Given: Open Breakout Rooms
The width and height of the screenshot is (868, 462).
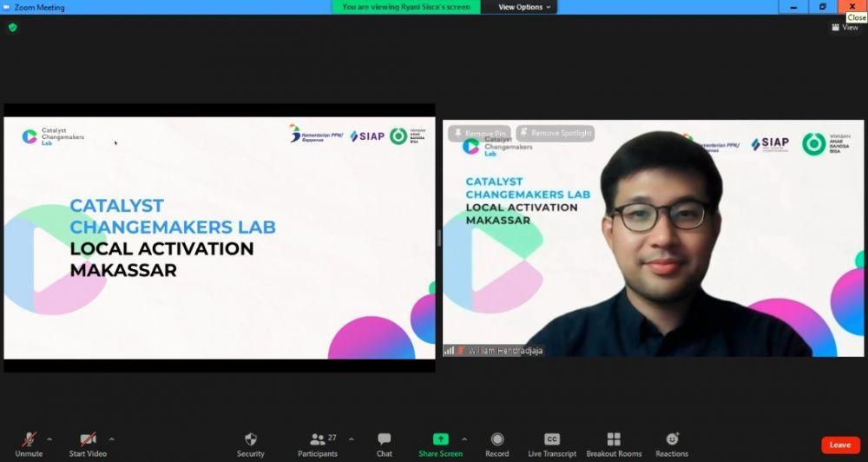Looking at the screenshot, I should [614, 445].
